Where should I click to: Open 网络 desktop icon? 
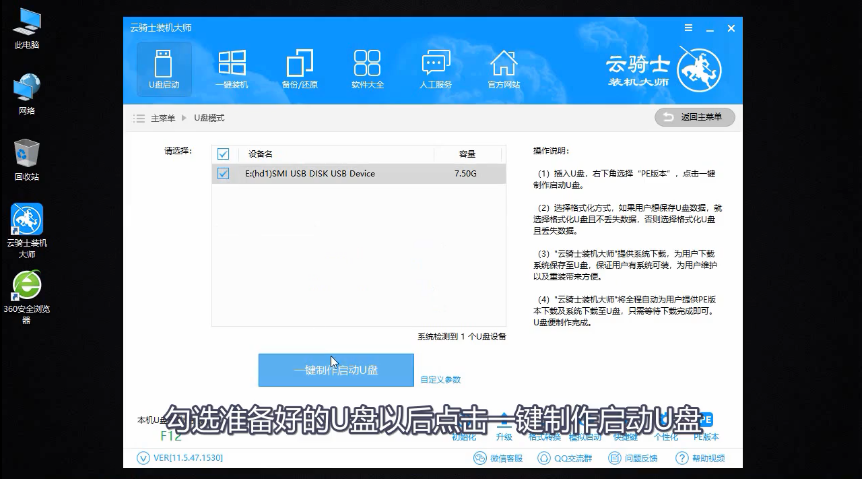pos(27,94)
